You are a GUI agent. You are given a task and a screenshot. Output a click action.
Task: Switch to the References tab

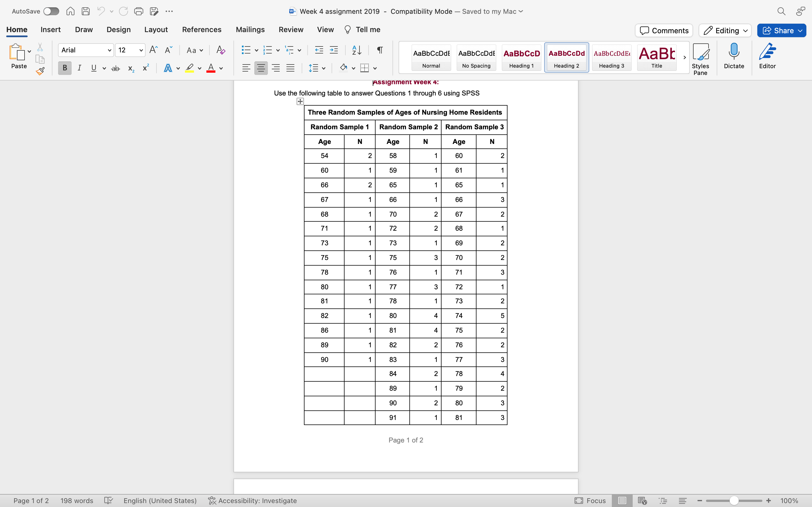[201, 30]
